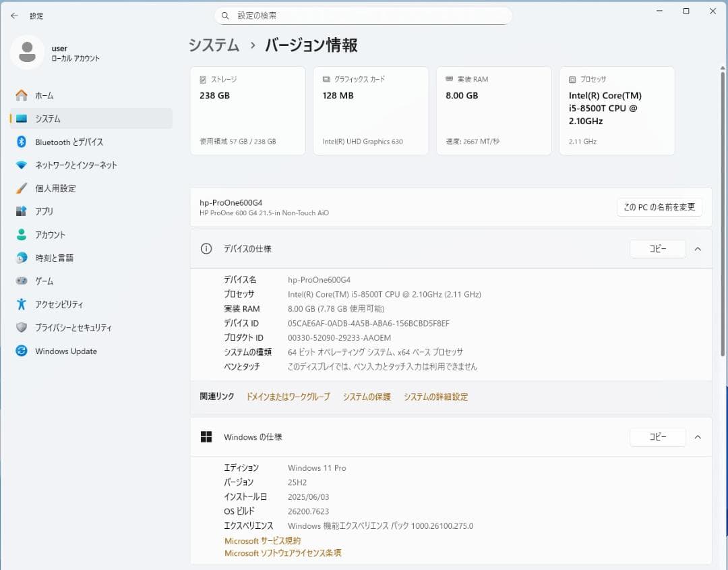The height and width of the screenshot is (570, 728).
Task: Click the search magnifier icon
Action: coord(225,16)
